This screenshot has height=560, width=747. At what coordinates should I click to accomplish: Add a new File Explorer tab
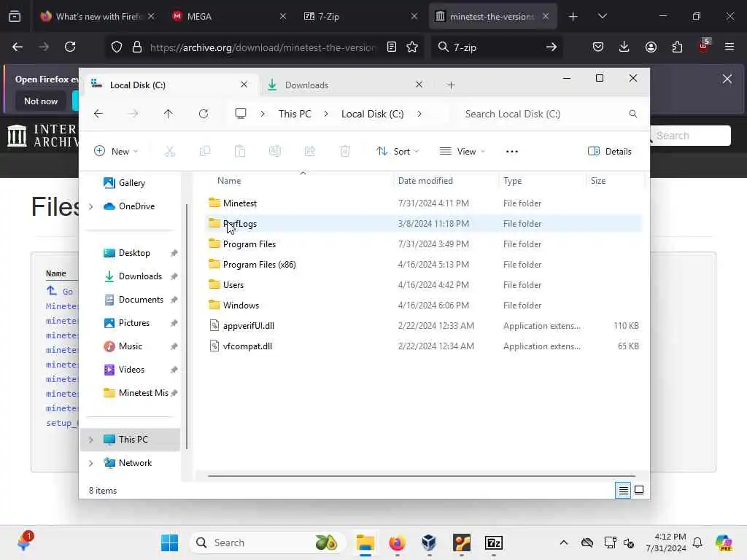[451, 85]
